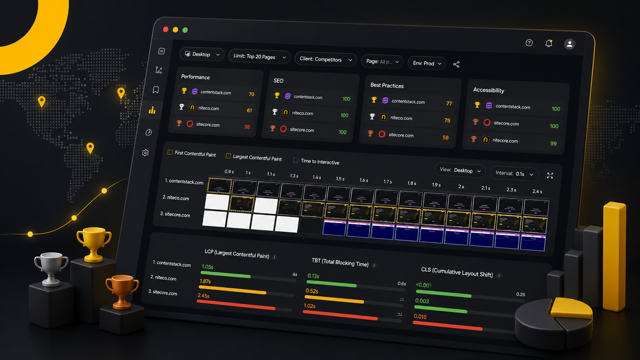Open the View: Desktop dropdown

[460, 170]
